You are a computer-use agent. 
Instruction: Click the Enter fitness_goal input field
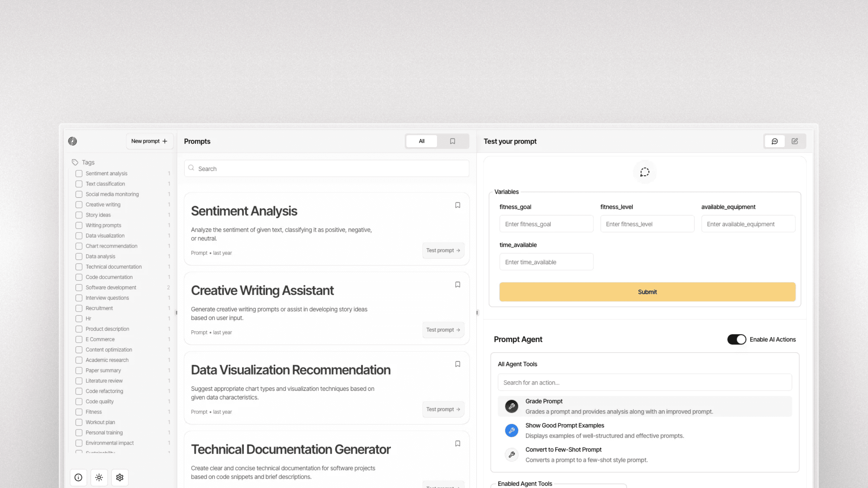pyautogui.click(x=546, y=224)
